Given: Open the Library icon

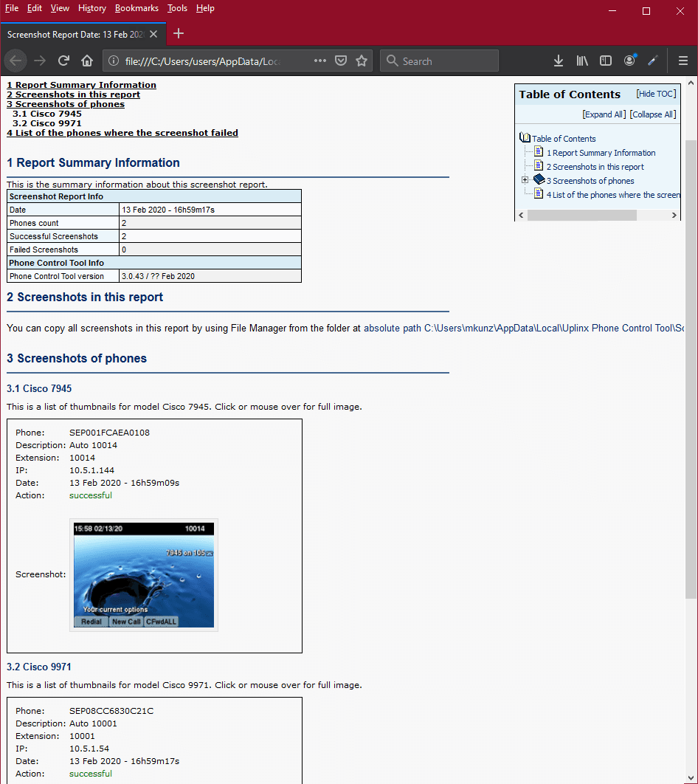Looking at the screenshot, I should click(x=582, y=61).
